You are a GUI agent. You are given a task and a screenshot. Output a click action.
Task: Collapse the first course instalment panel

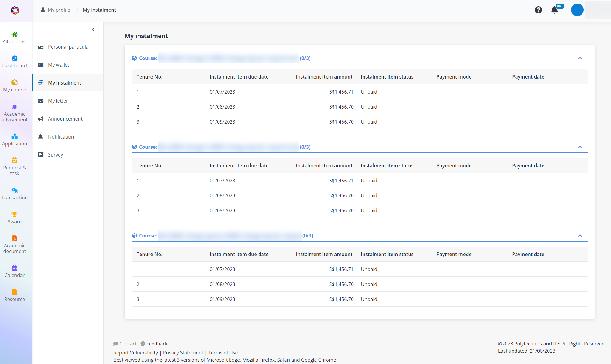coord(580,58)
